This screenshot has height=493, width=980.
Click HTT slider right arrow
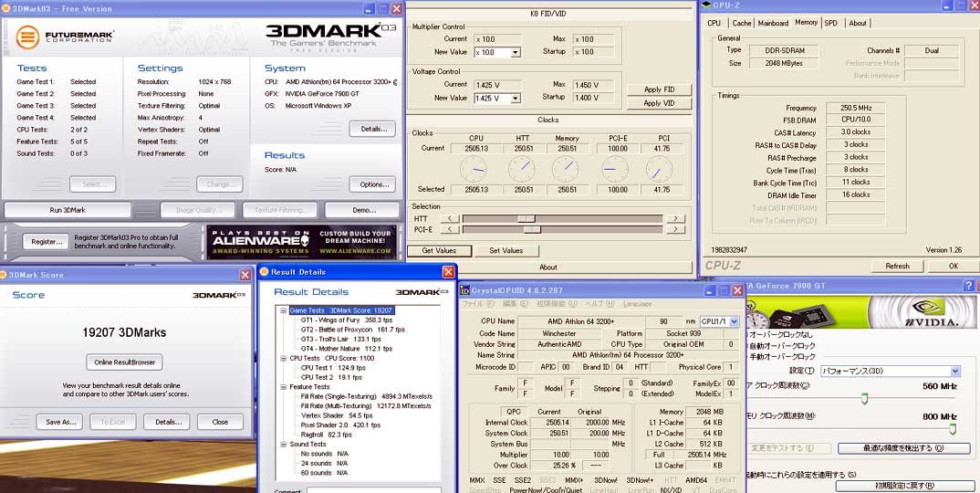(675, 218)
